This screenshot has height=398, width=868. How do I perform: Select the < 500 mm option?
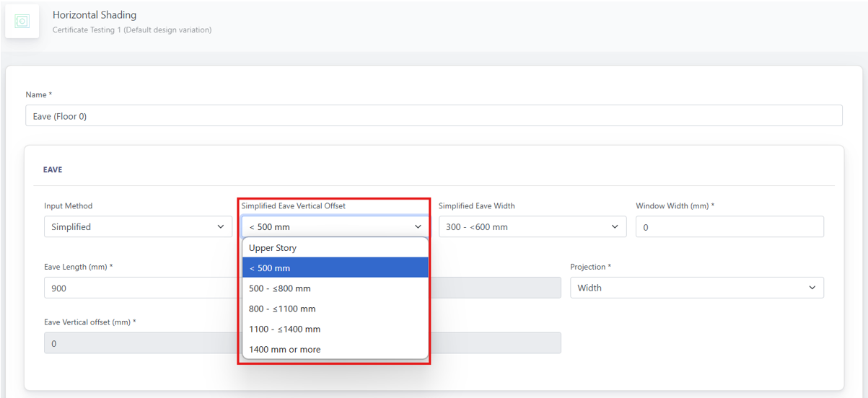pyautogui.click(x=336, y=268)
